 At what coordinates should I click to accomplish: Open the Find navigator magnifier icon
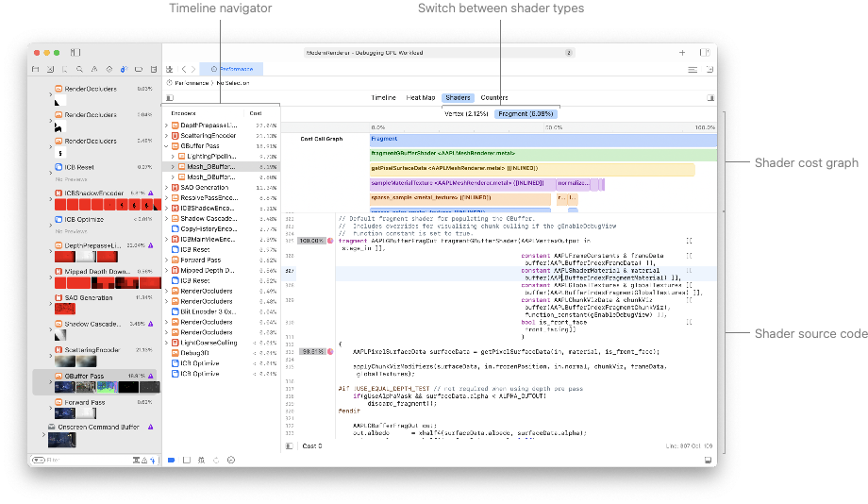[79, 69]
